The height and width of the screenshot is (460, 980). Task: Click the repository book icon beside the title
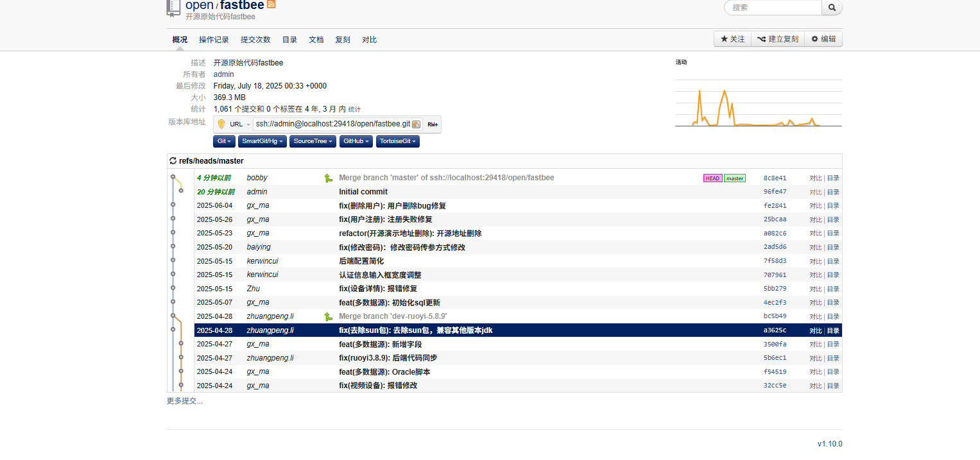tap(173, 8)
